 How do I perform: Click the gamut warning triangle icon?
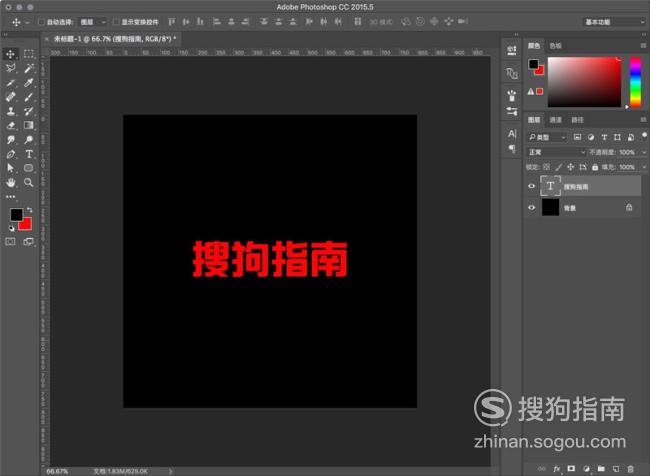click(531, 92)
